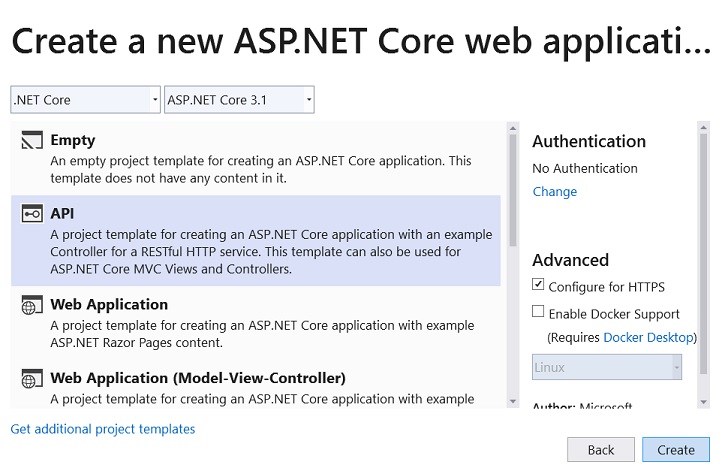
Task: Click the Create button
Action: 676,450
